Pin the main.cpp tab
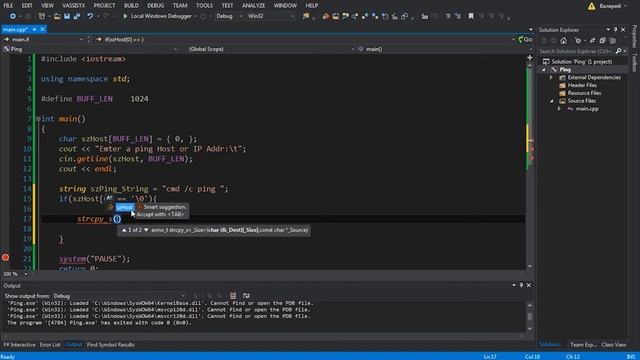The height and width of the screenshot is (360, 640). [x=35, y=29]
